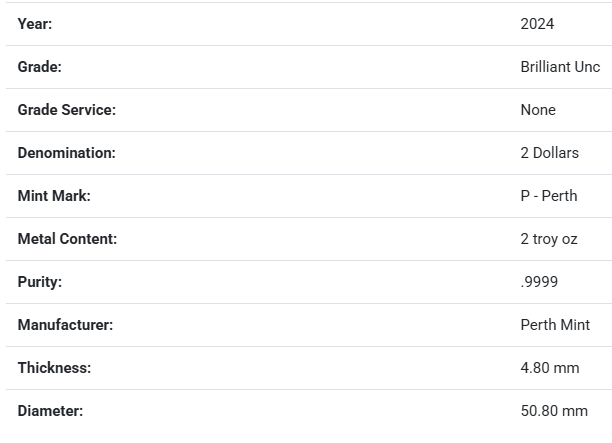The width and height of the screenshot is (612, 443).
Task: Click the Thickness label
Action: point(54,368)
